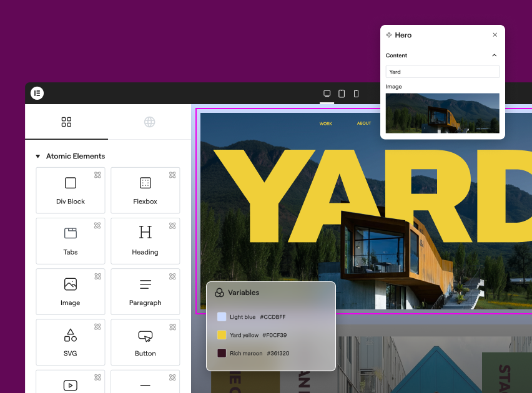Select the Button widget
The image size is (532, 393).
(x=145, y=342)
